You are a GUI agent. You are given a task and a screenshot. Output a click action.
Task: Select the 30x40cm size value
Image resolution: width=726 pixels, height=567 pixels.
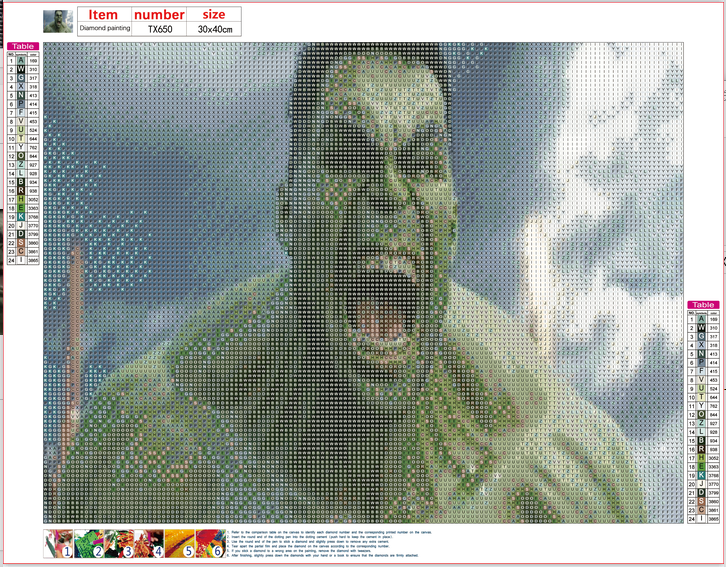pos(214,30)
